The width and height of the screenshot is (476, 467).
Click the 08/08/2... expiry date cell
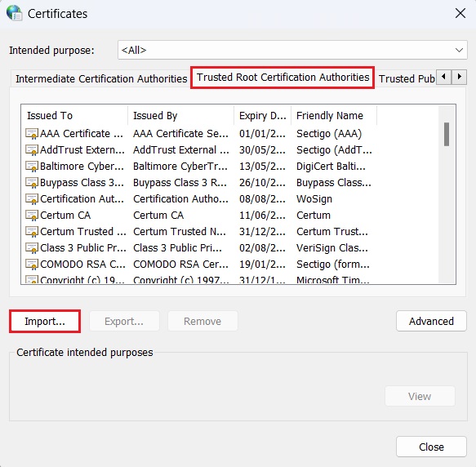click(x=262, y=199)
